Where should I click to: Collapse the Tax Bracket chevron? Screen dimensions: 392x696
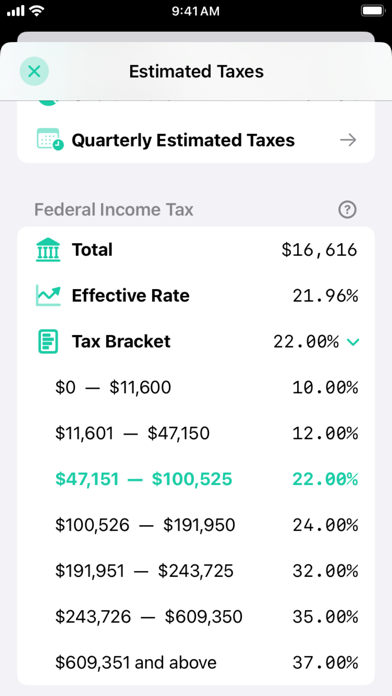click(353, 342)
